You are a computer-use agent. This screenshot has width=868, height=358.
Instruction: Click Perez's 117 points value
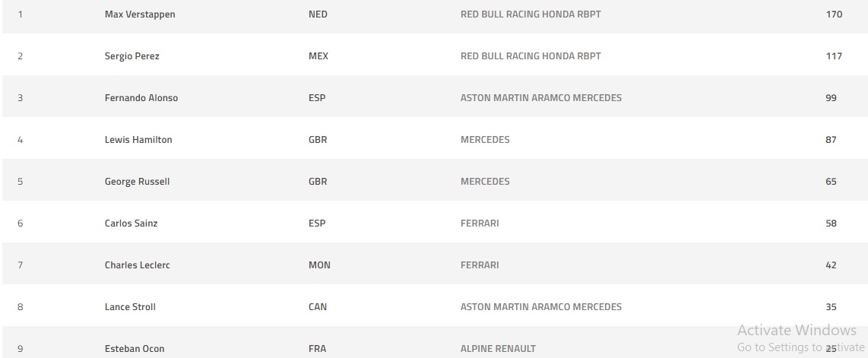[834, 56]
